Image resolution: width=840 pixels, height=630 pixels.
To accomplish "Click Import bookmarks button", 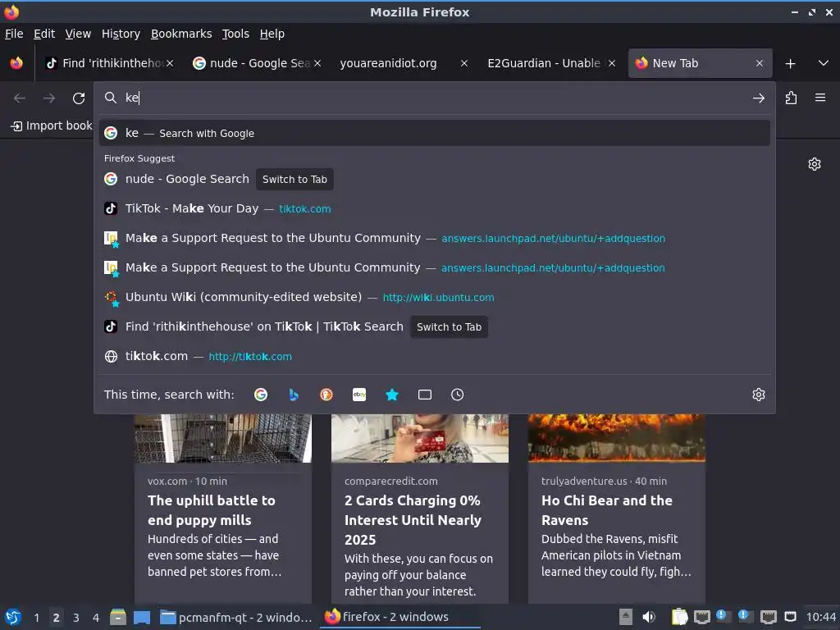I will pos(52,126).
